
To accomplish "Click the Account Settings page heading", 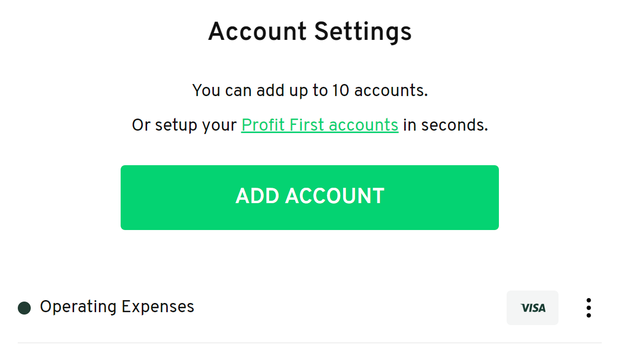I will (310, 31).
